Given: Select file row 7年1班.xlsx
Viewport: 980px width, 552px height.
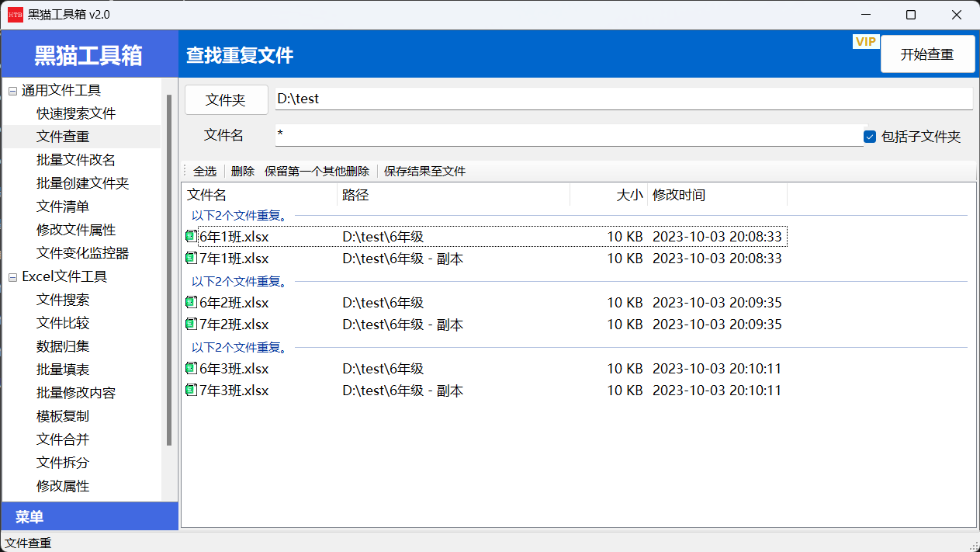Looking at the screenshot, I should (485, 258).
